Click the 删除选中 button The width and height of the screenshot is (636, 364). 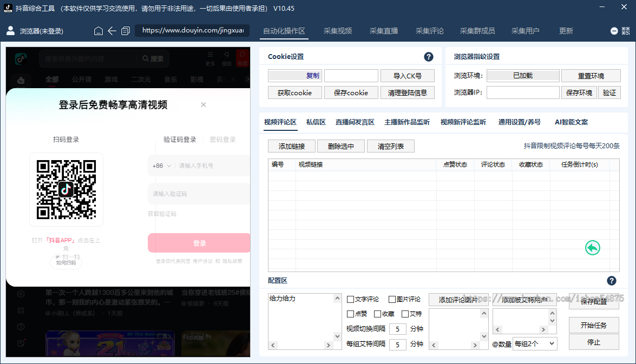coord(340,147)
